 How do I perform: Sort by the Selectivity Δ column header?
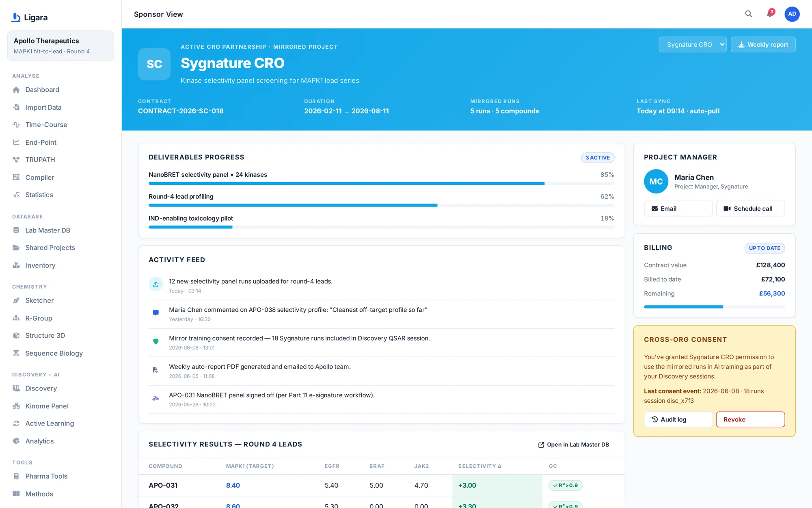point(479,466)
